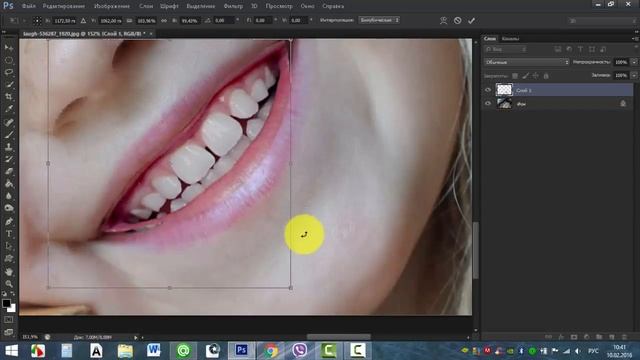This screenshot has width=640, height=360.
Task: Open the layer filter kind dropdown
Action: (505, 49)
